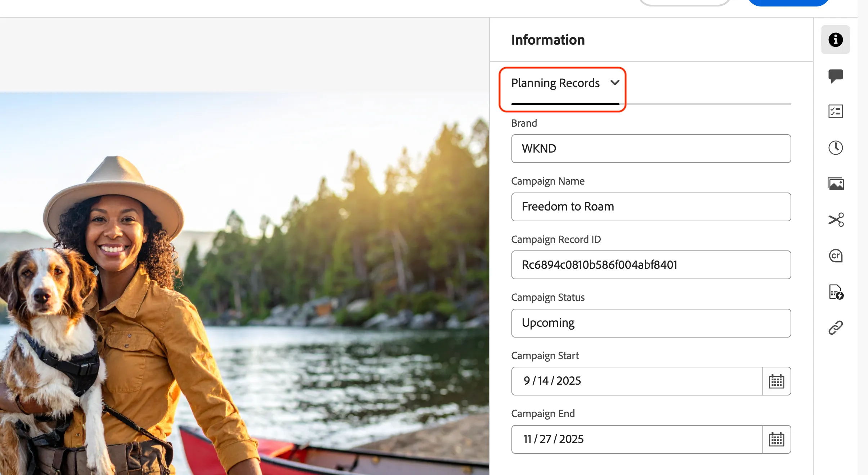The image size is (868, 475).
Task: Open the Information panel icon
Action: click(x=835, y=40)
